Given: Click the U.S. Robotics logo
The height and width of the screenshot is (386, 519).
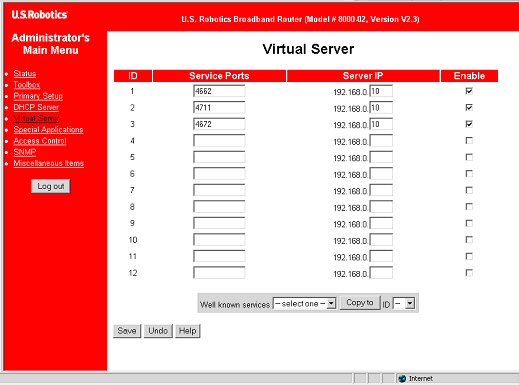Looking at the screenshot, I should coord(39,15).
